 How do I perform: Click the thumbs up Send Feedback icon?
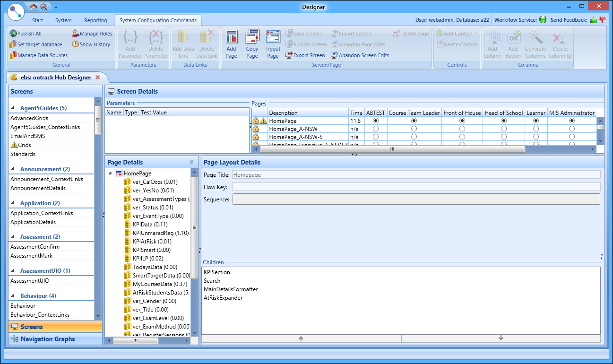pos(594,20)
